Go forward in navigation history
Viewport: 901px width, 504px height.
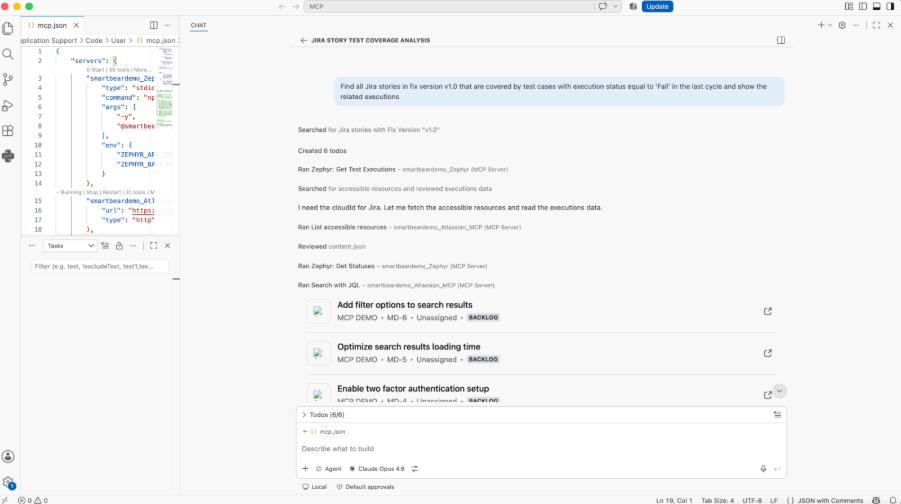pyautogui.click(x=295, y=6)
